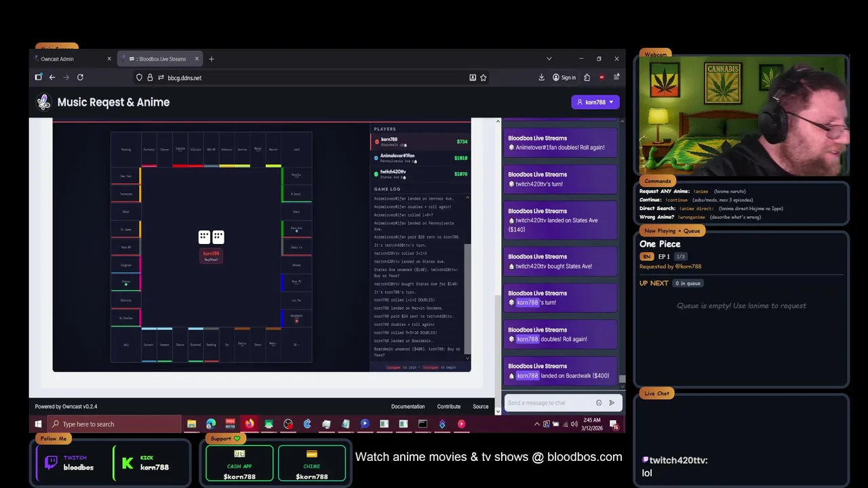Image resolution: width=868 pixels, height=488 pixels.
Task: Click the clock showing 2:45 AM
Action: pyautogui.click(x=593, y=424)
